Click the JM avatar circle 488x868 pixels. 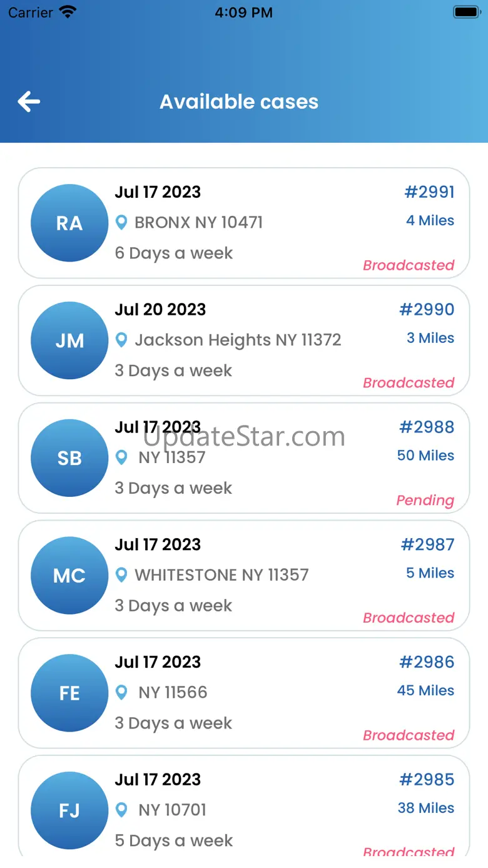point(69,340)
